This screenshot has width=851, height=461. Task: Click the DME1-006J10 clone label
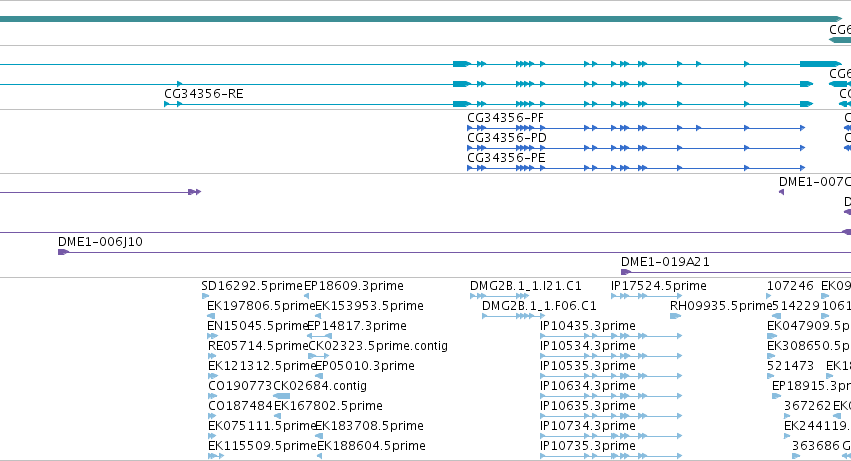[100, 242]
